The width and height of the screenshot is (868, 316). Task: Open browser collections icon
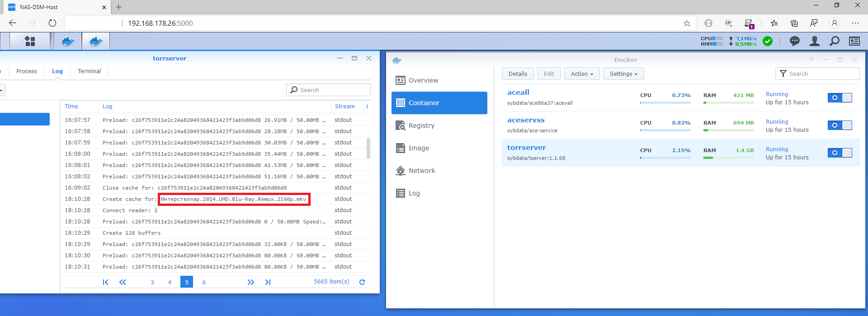click(x=794, y=23)
